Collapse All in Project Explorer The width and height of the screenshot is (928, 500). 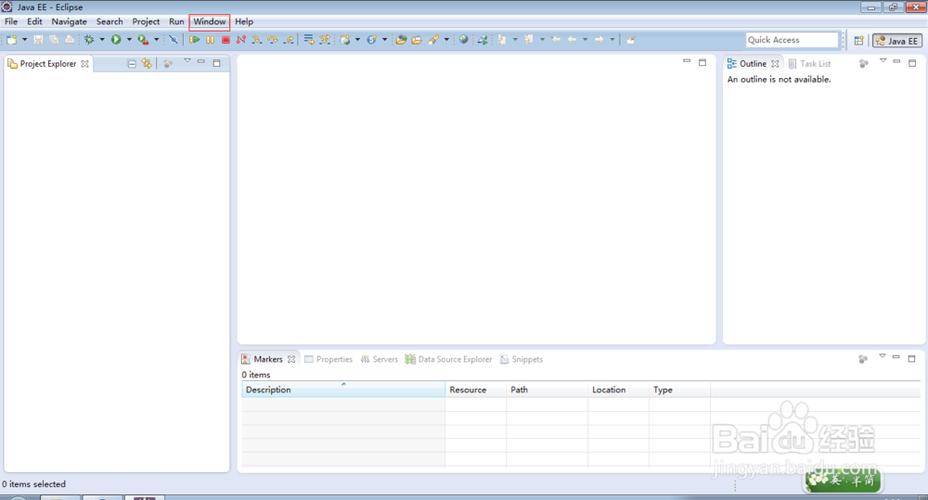[132, 63]
